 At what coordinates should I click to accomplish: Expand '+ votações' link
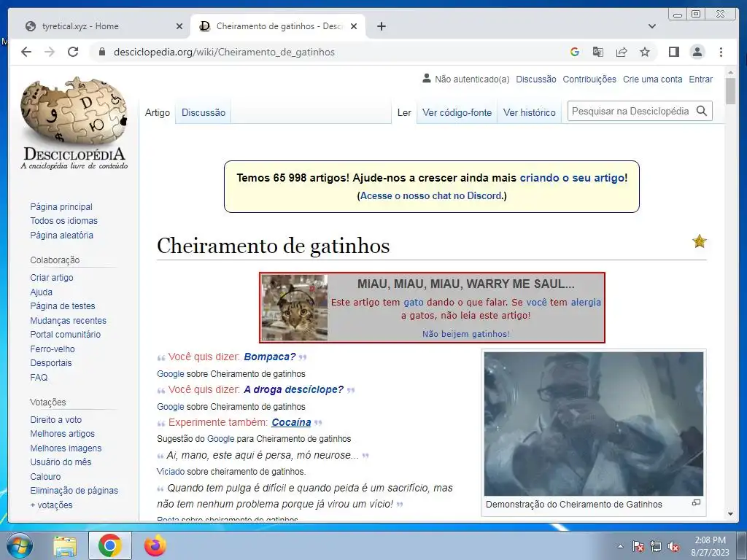[52, 505]
